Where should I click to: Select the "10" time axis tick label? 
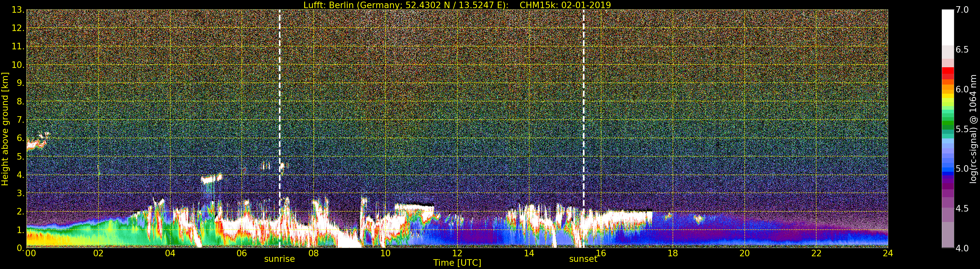[385, 253]
